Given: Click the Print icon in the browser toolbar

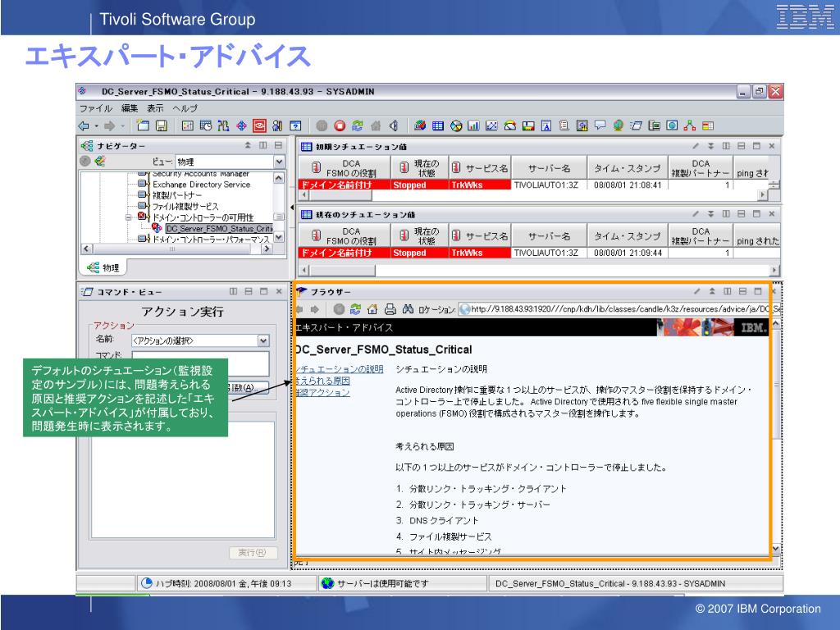Looking at the screenshot, I should coord(390,309).
